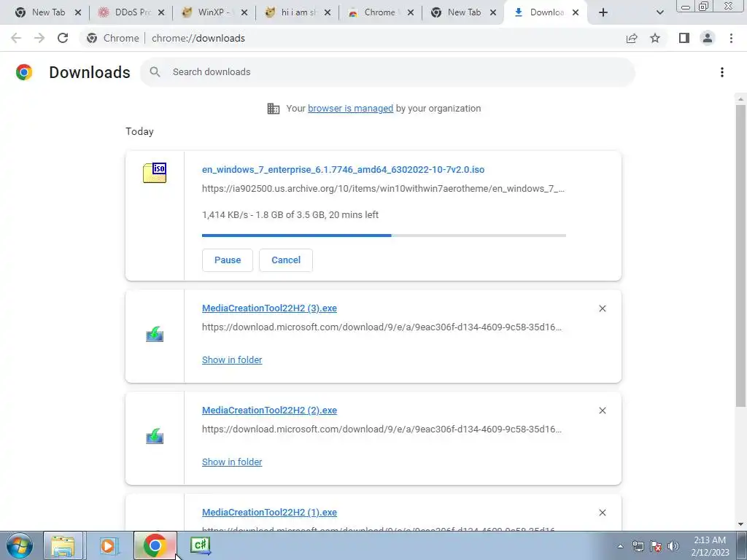Click the page vertical scrollbar

point(740,256)
